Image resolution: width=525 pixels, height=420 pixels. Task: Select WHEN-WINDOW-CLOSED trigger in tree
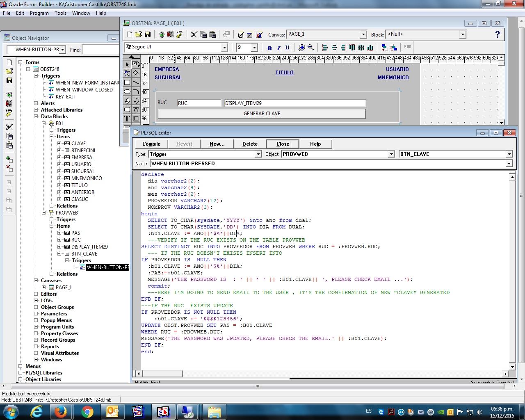click(84, 90)
